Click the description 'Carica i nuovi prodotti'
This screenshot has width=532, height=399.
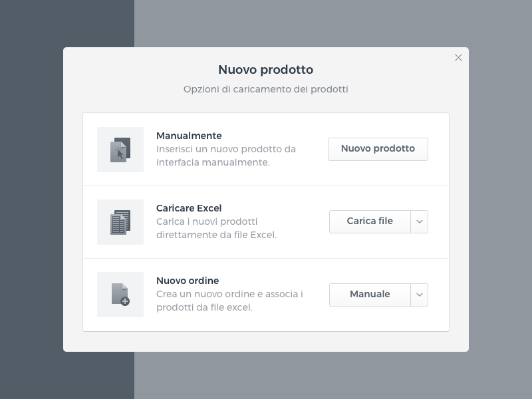point(207,221)
